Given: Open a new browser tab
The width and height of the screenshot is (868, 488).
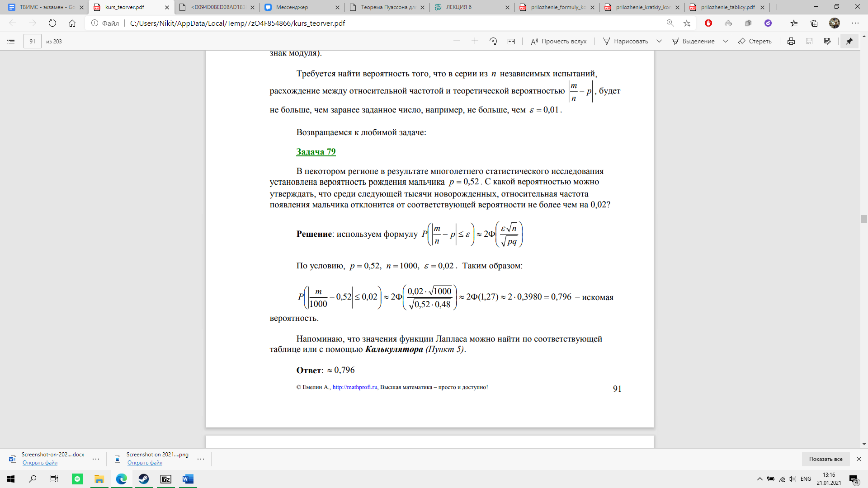Looking at the screenshot, I should click(777, 7).
